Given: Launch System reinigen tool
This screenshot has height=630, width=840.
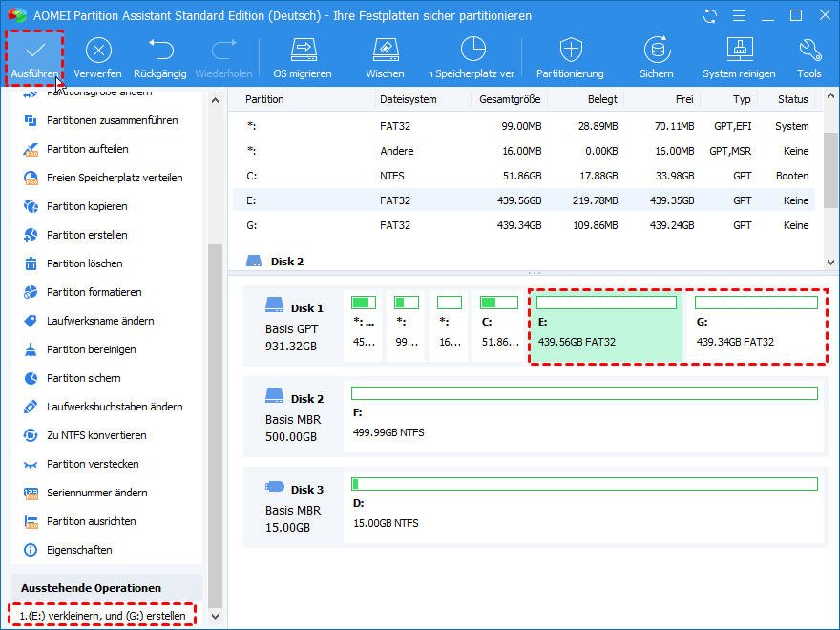Looking at the screenshot, I should [x=739, y=58].
